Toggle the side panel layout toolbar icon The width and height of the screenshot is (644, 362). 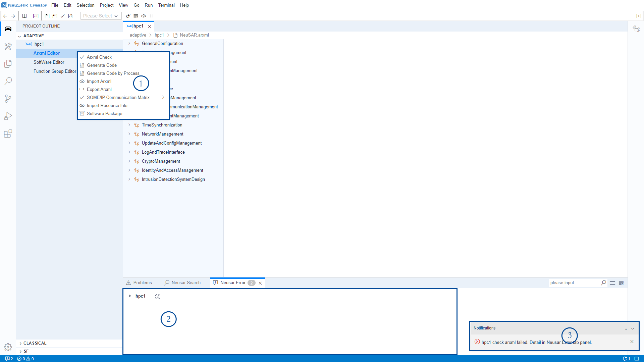[24, 16]
